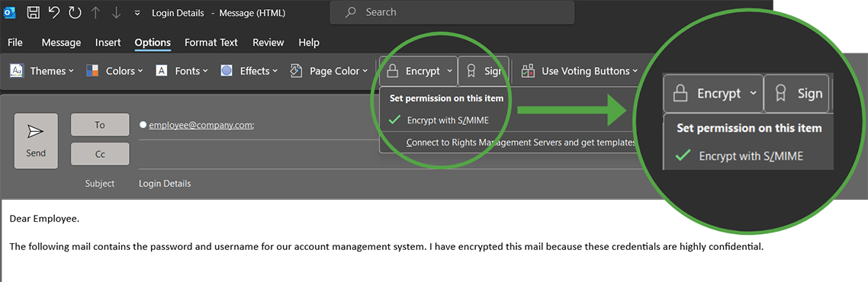Open the Colors dropdown
Image resolution: width=868 pixels, height=282 pixels.
(114, 71)
